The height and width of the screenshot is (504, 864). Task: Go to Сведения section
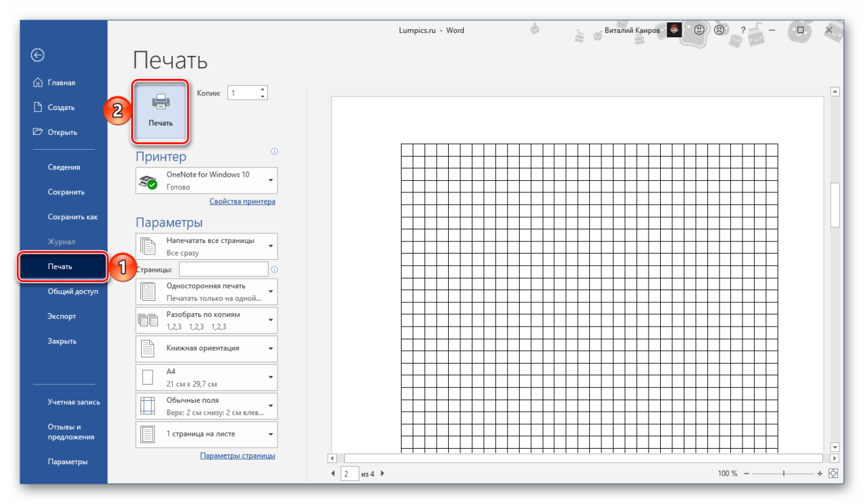[x=63, y=167]
